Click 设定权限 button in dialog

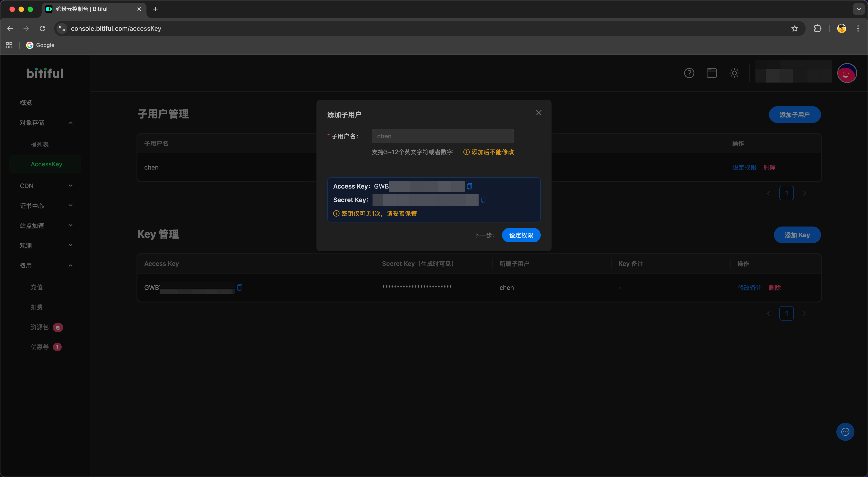coord(521,235)
